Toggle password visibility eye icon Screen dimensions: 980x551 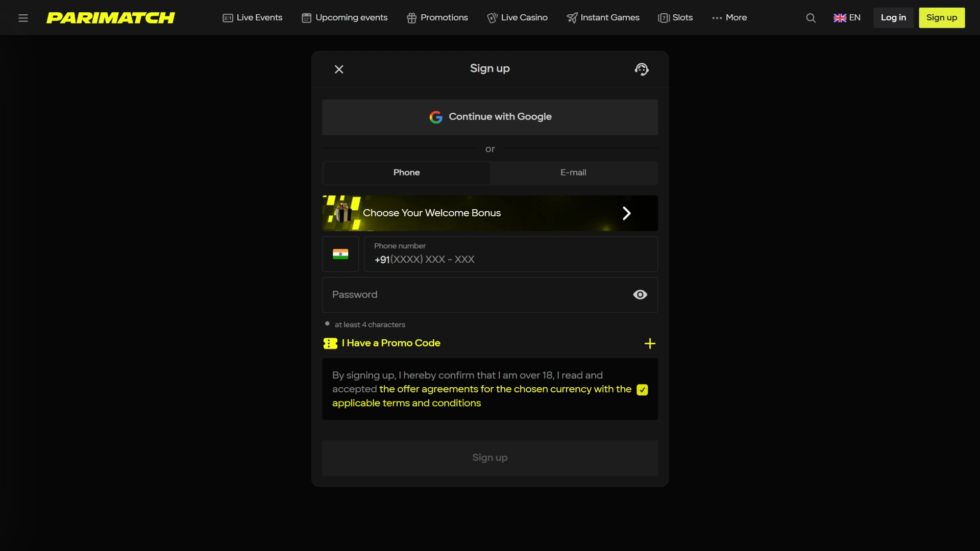640,295
